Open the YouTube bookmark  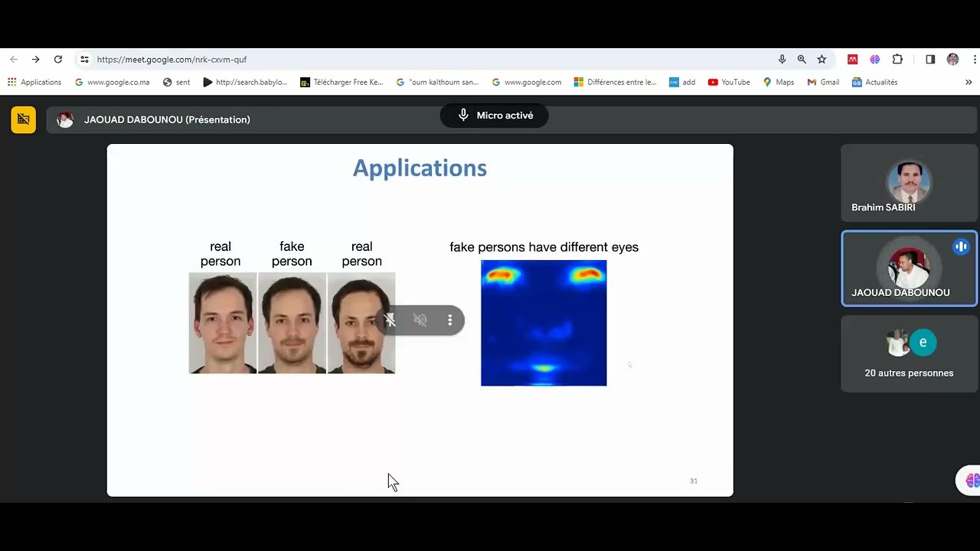coord(729,82)
